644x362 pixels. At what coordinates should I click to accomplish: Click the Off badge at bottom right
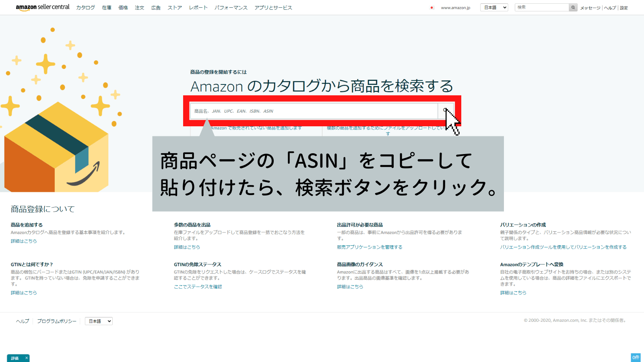636,358
